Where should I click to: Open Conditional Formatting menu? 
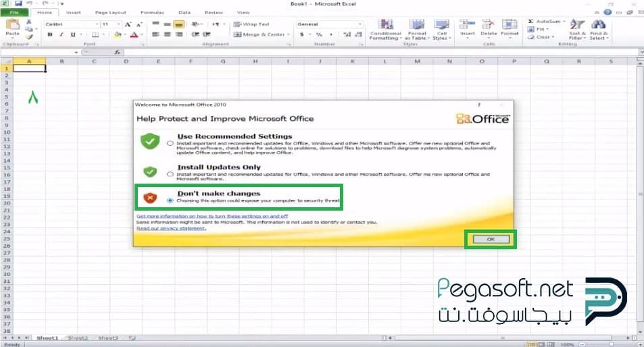pos(385,30)
